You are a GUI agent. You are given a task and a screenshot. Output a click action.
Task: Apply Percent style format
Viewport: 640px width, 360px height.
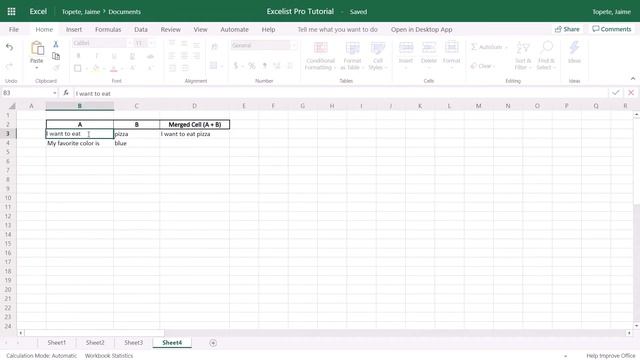(251, 65)
